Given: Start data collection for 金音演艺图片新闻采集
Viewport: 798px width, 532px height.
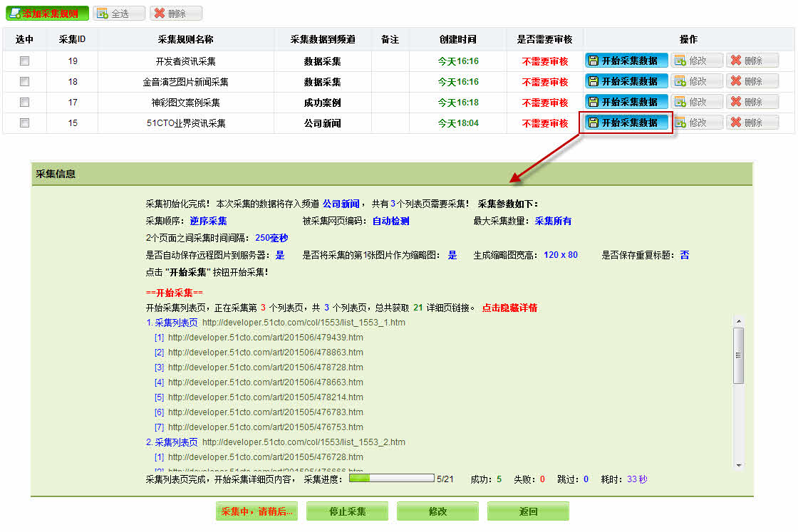Looking at the screenshot, I should point(626,81).
